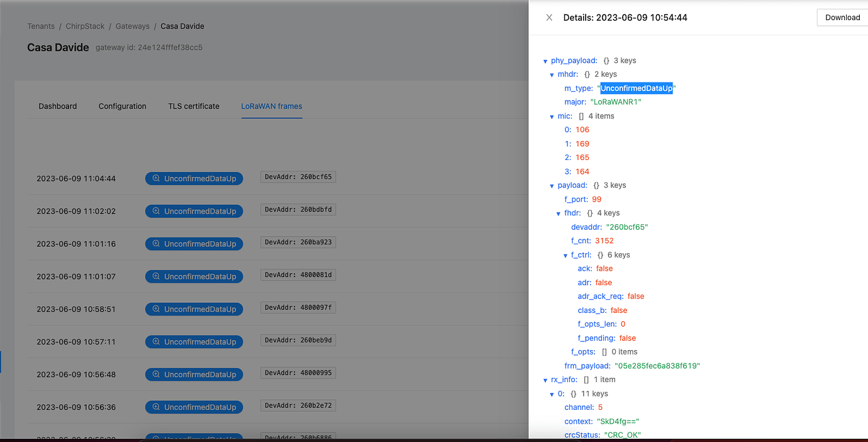Screen dimensions: 868x442
Task: Open UnconfirmedDataUp frame at 10:57:11
Action: coord(194,342)
